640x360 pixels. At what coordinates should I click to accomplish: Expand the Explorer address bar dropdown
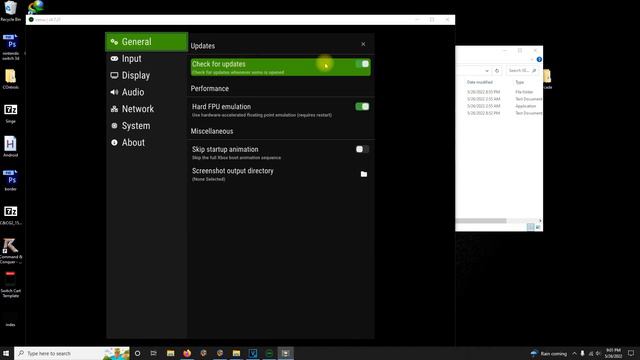(x=487, y=71)
